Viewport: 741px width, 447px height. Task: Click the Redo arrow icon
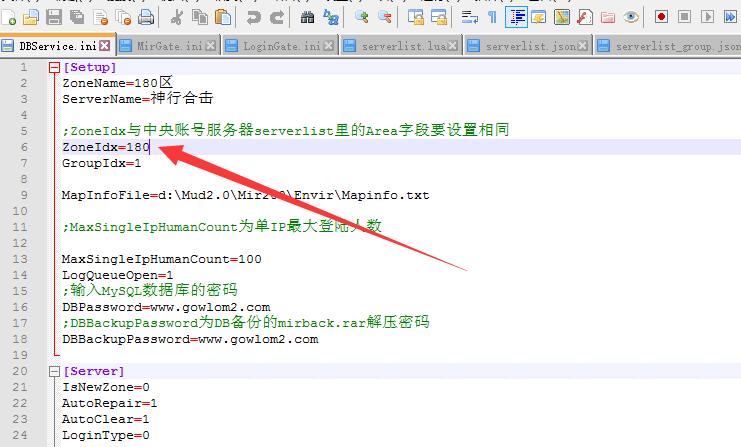tap(277, 17)
